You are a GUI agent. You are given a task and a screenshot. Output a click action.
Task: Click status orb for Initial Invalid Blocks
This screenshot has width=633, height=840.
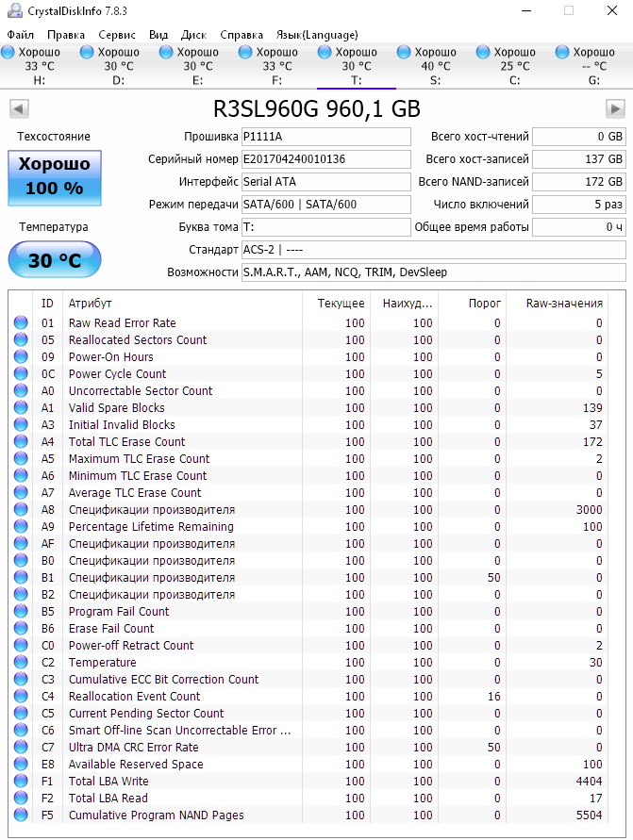coord(21,424)
